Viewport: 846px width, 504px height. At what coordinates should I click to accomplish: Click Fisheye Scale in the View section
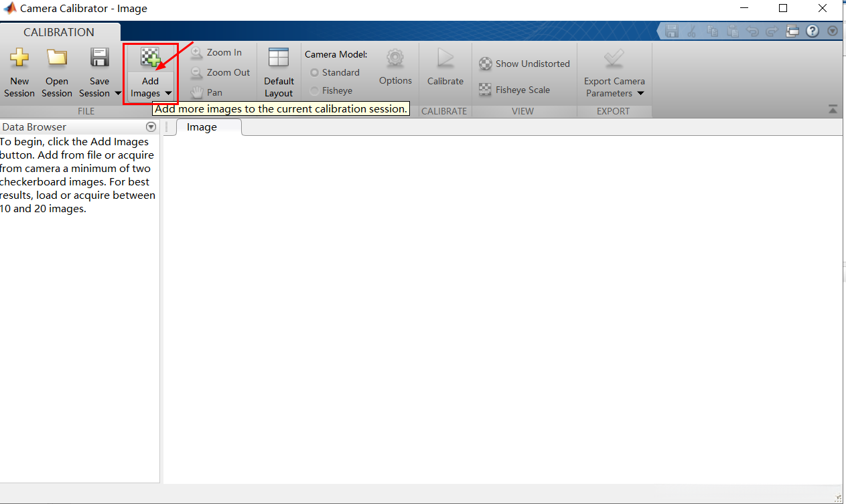coord(514,90)
